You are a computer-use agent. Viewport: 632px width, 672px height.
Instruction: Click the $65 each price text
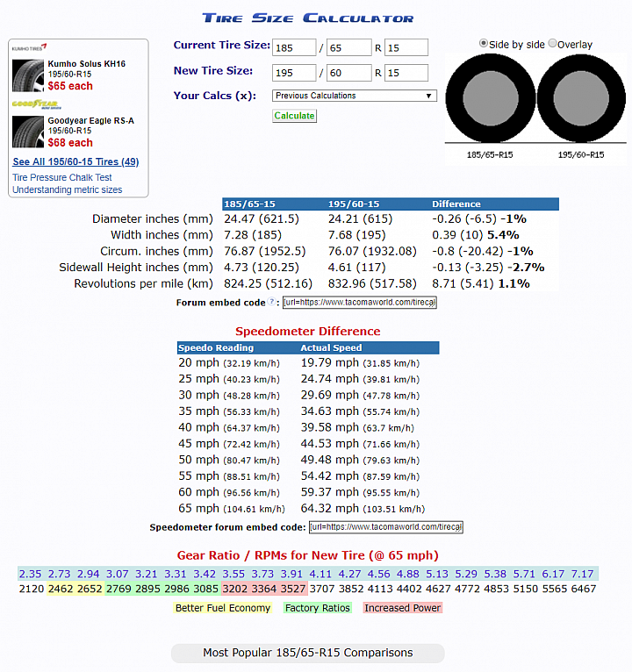[70, 86]
